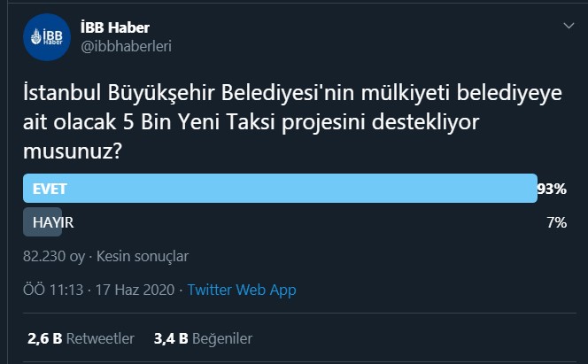
Task: Open the ÖÖ 11:13 tweet time
Action: tap(54, 290)
